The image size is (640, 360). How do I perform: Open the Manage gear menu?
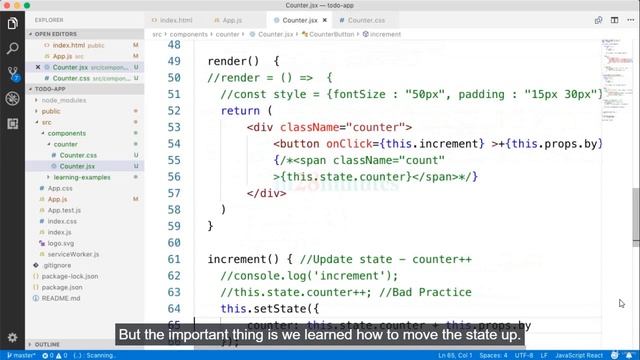[12, 338]
